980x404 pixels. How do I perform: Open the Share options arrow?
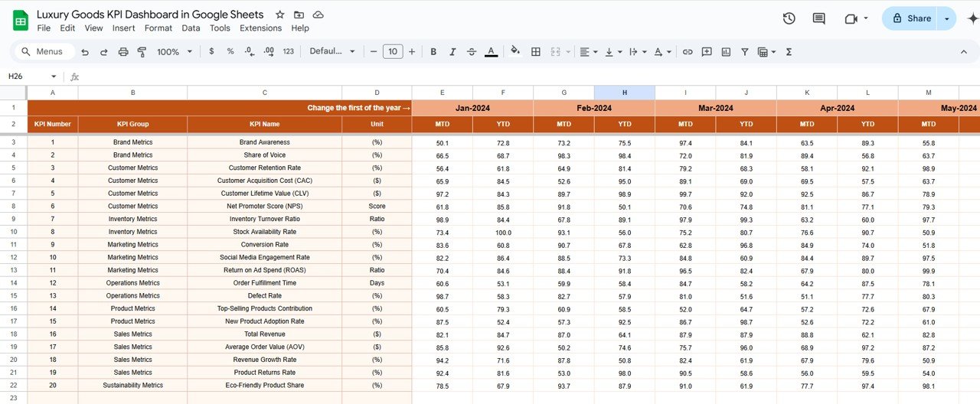click(x=947, y=18)
